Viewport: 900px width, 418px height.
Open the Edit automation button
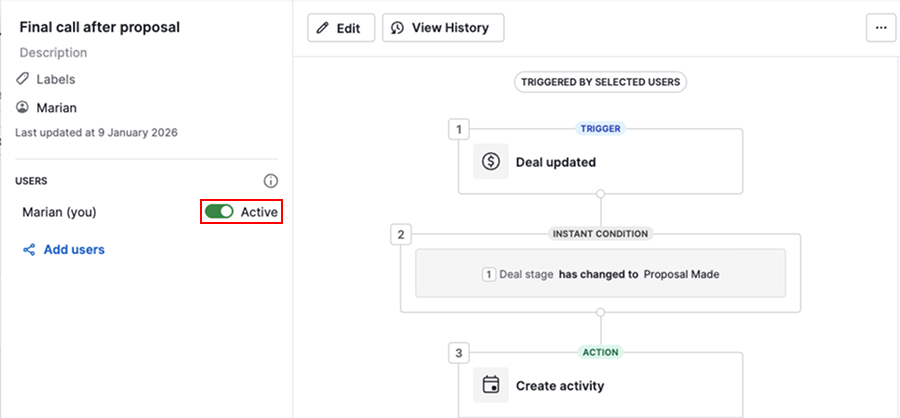pos(340,28)
